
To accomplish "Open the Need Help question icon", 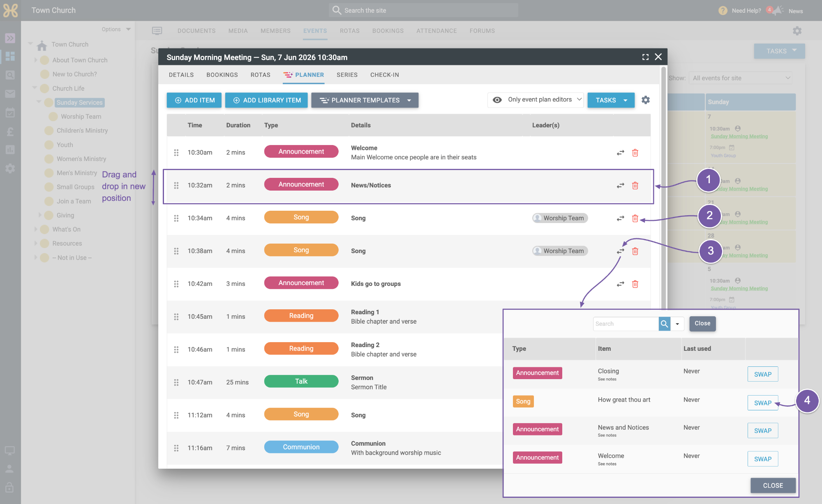I will pos(723,11).
